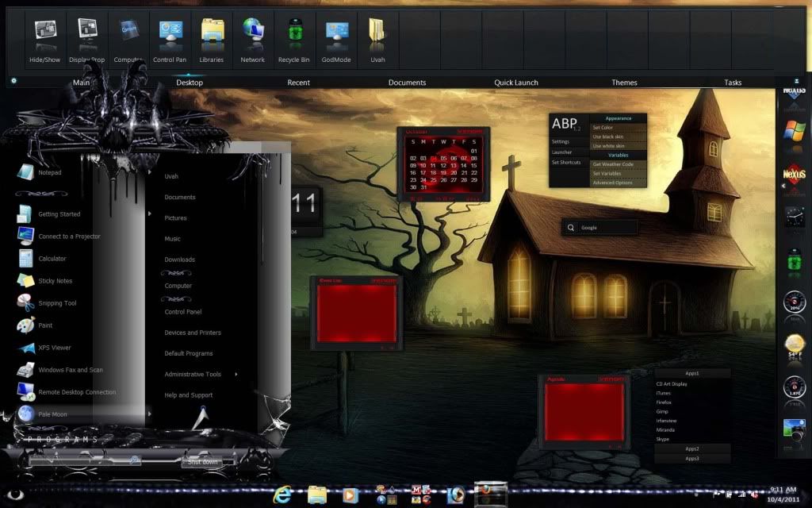Select Launcher in the ABP panel
812x508 pixels.
tap(562, 152)
